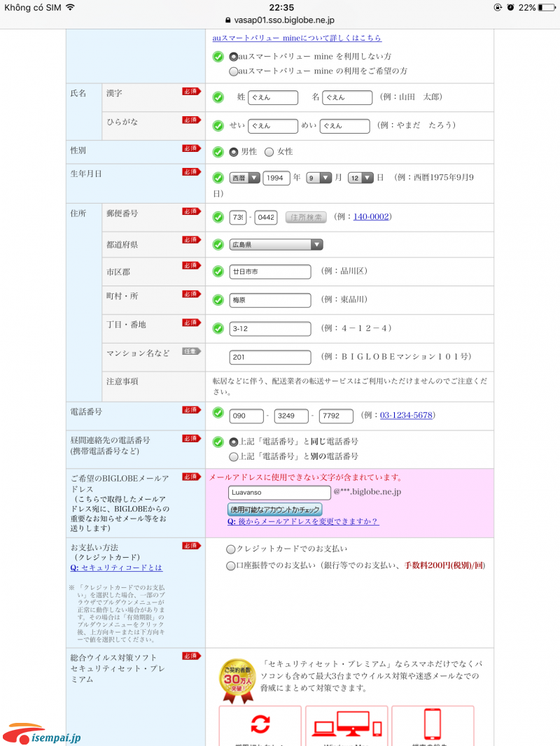The image size is (560, 746).
Task: Click the 丁目・番地 field containing 3-12
Action: (x=270, y=329)
